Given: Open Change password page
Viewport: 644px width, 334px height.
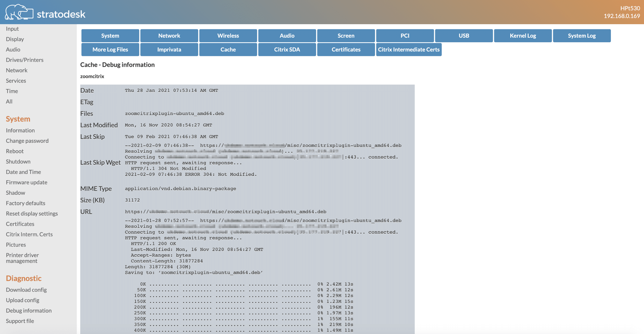Looking at the screenshot, I should coord(27,141).
